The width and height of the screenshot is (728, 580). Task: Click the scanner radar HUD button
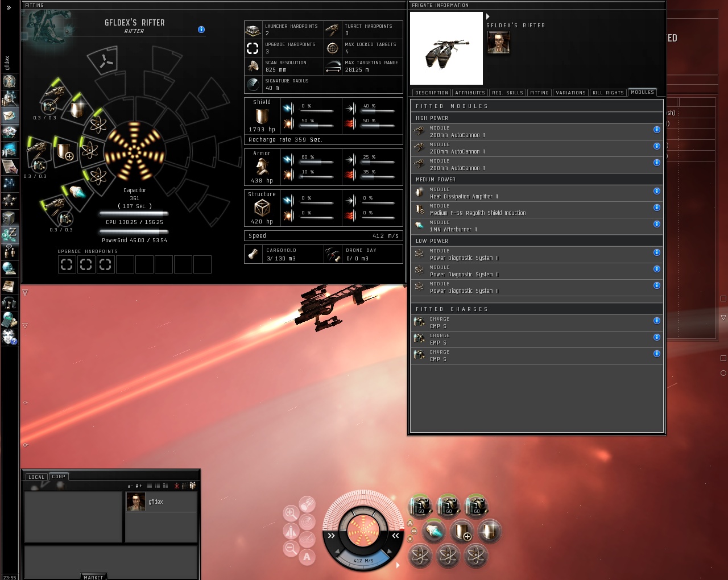(307, 521)
